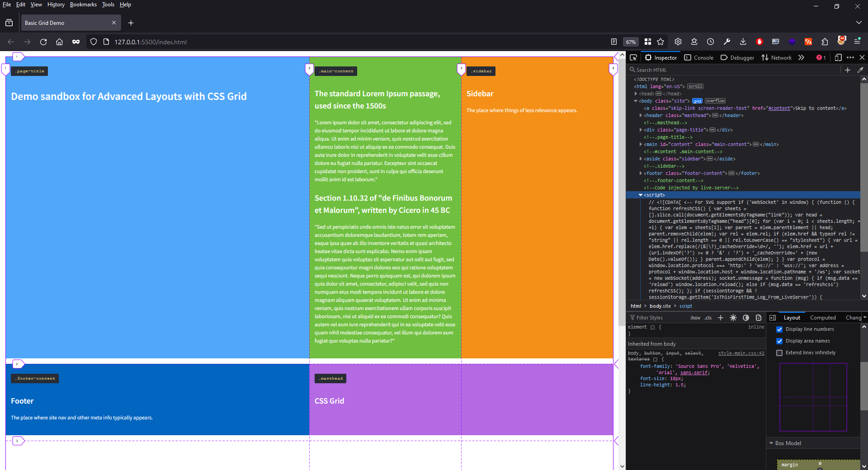This screenshot has height=470, width=868.
Task: Toggle the grid badge on body element
Action: pos(697,101)
